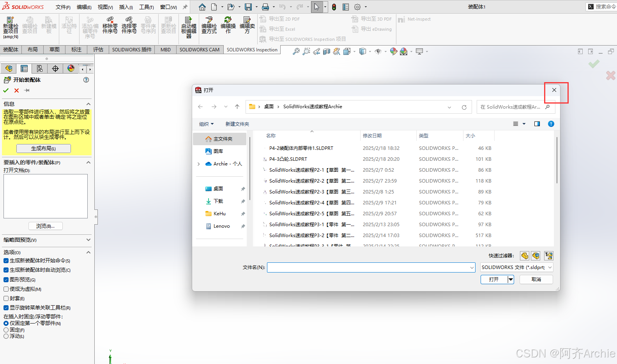Enable 使成为虚拟 checkbox
The height and width of the screenshot is (364, 617).
[x=6, y=289]
